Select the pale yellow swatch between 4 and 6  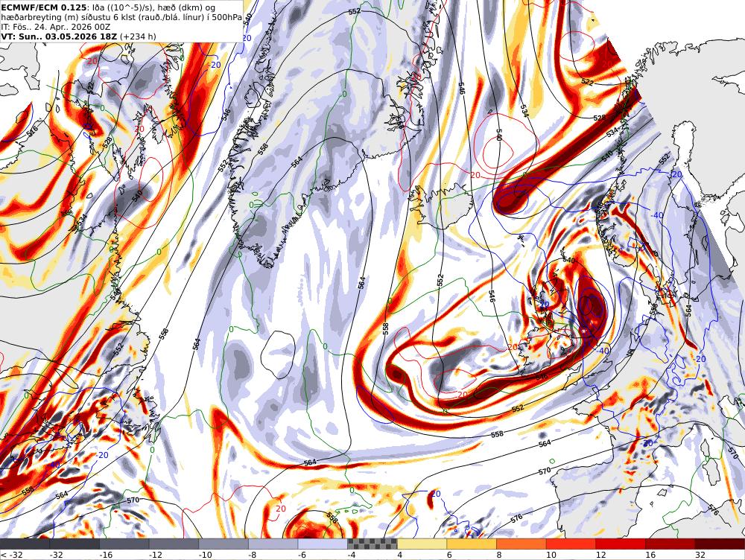pyautogui.click(x=422, y=544)
